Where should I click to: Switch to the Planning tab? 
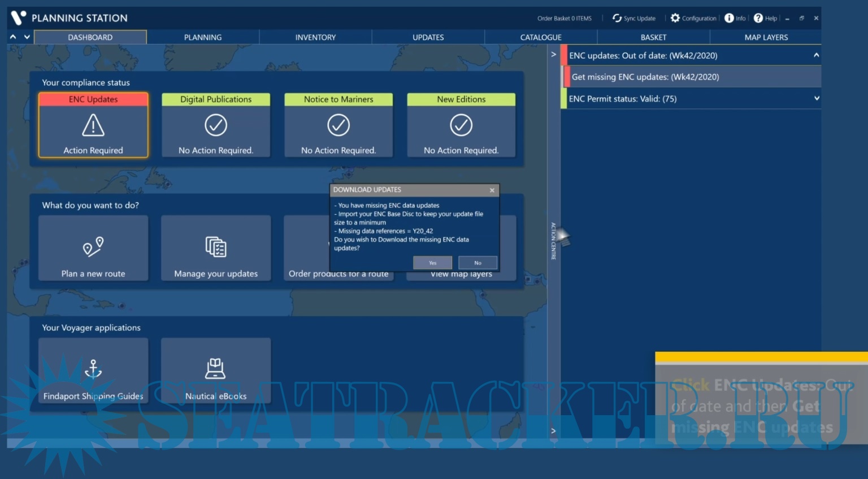click(203, 37)
